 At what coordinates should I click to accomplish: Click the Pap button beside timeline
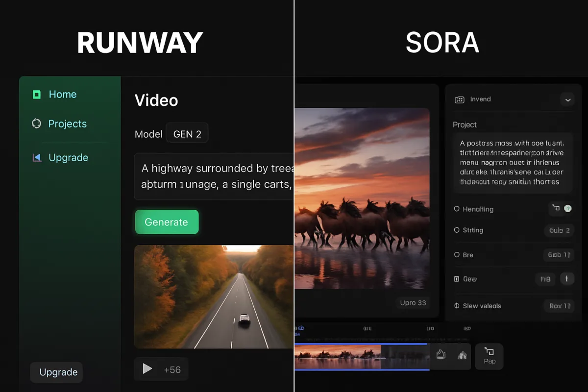point(489,356)
